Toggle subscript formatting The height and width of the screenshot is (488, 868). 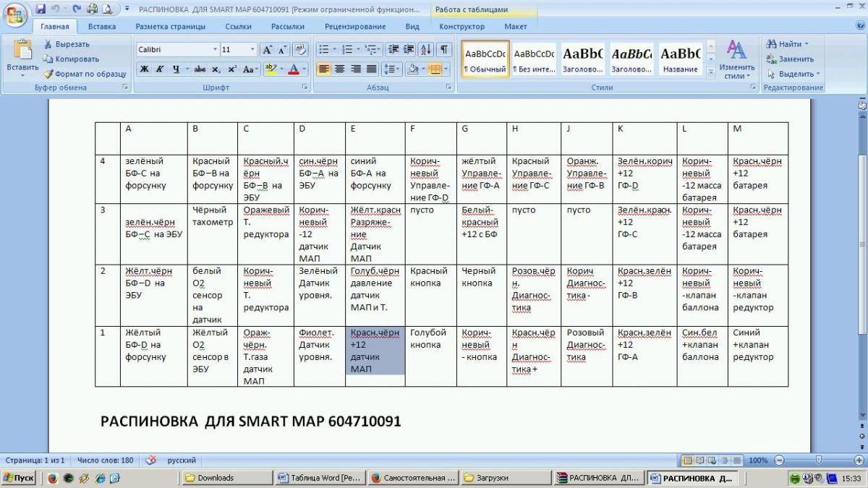(x=216, y=69)
